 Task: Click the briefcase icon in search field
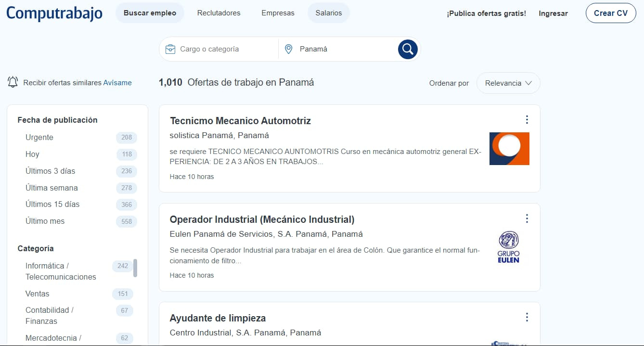[170, 49]
